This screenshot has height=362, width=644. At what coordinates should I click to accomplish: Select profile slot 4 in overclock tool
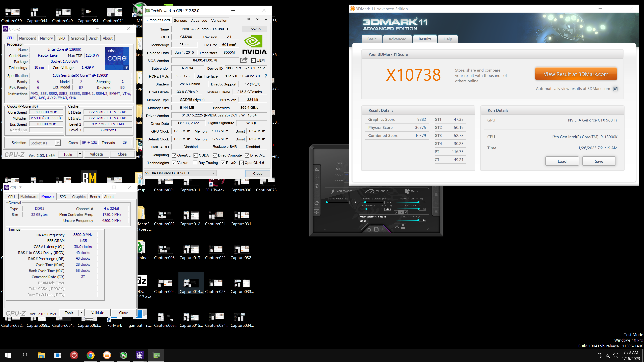pos(436,203)
